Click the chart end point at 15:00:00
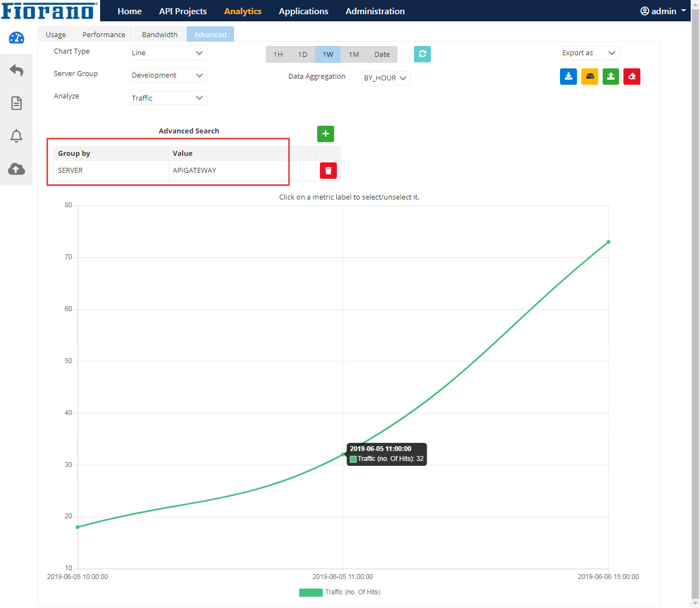The width and height of the screenshot is (700, 608). 608,242
